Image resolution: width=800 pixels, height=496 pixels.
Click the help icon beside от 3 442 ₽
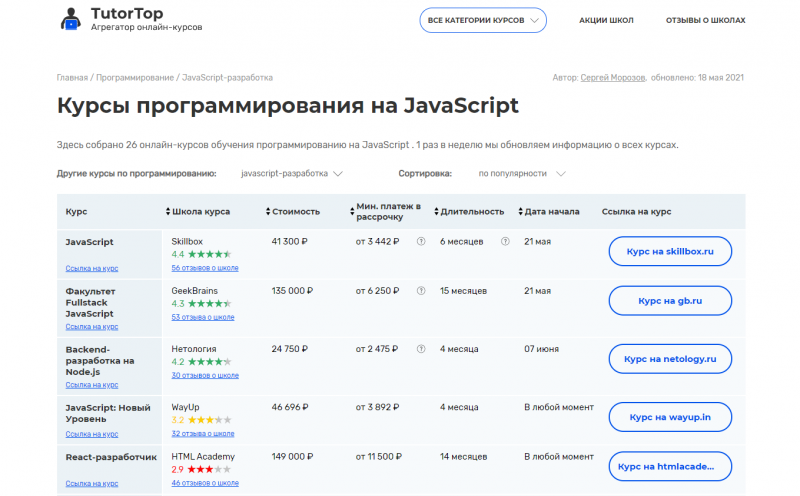pyautogui.click(x=421, y=242)
